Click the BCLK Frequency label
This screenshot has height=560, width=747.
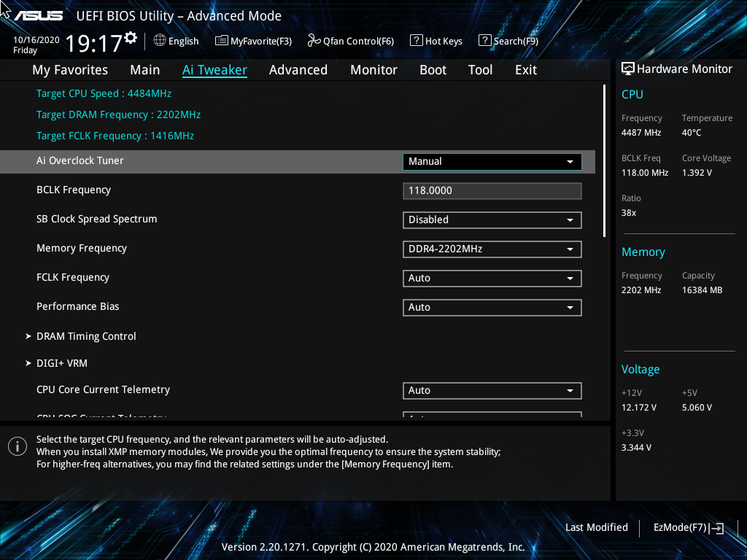[x=74, y=190]
